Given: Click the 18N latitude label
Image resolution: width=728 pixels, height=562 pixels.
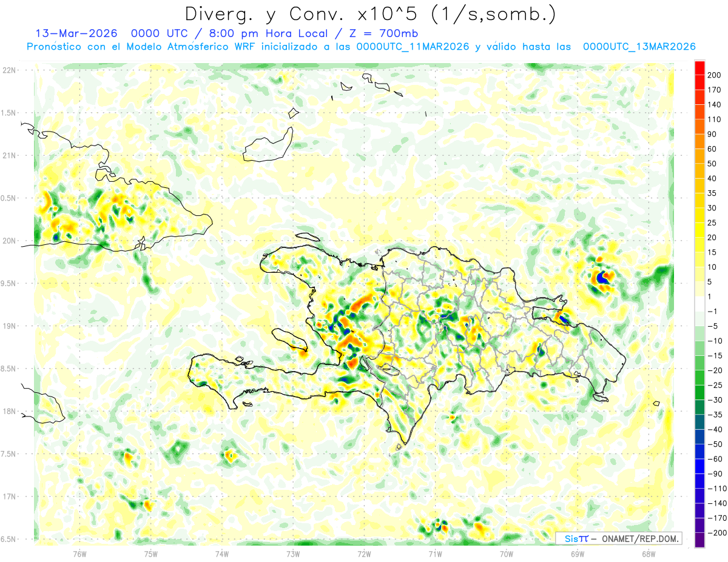Looking at the screenshot, I should pyautogui.click(x=9, y=411).
